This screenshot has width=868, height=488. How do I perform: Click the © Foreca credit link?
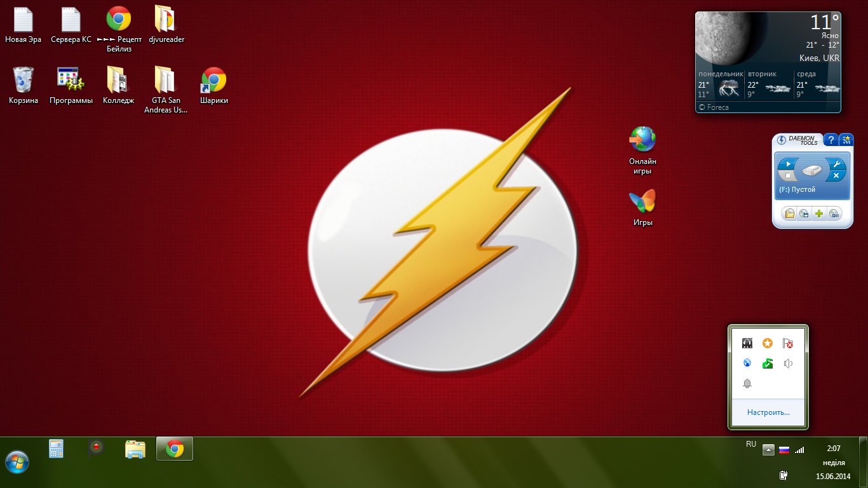[714, 107]
